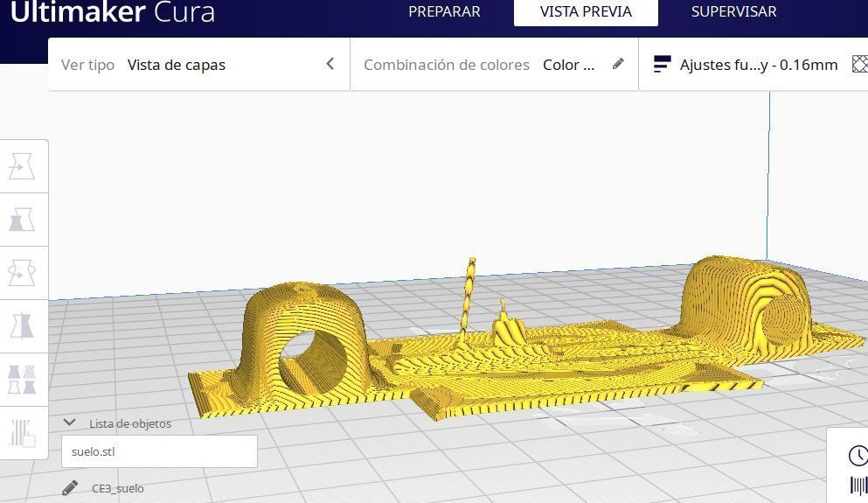Switch to the VISTA PREVIA tab

coord(586,11)
